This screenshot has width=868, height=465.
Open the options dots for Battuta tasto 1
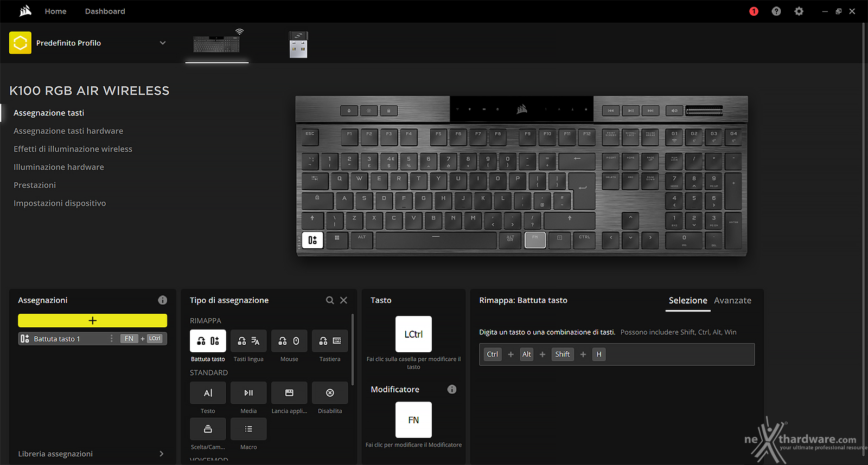(112, 339)
